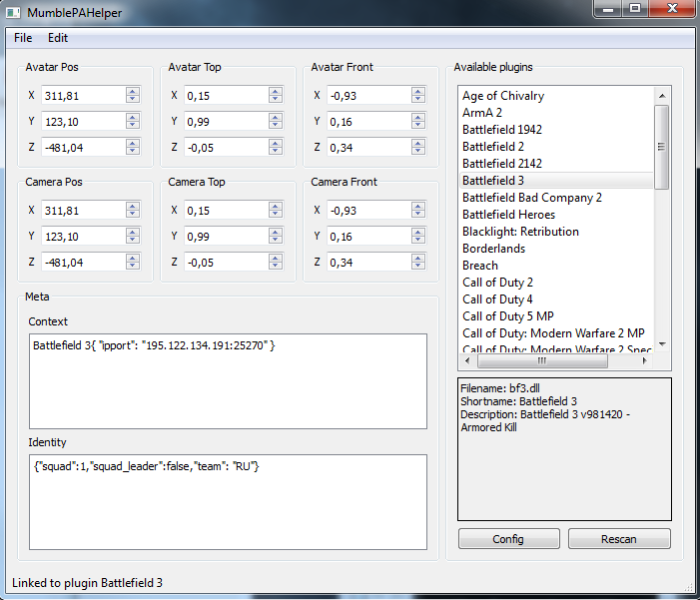Increase Camera Top X value with up arrow
Image resolution: width=700 pixels, height=600 pixels.
pos(276,206)
